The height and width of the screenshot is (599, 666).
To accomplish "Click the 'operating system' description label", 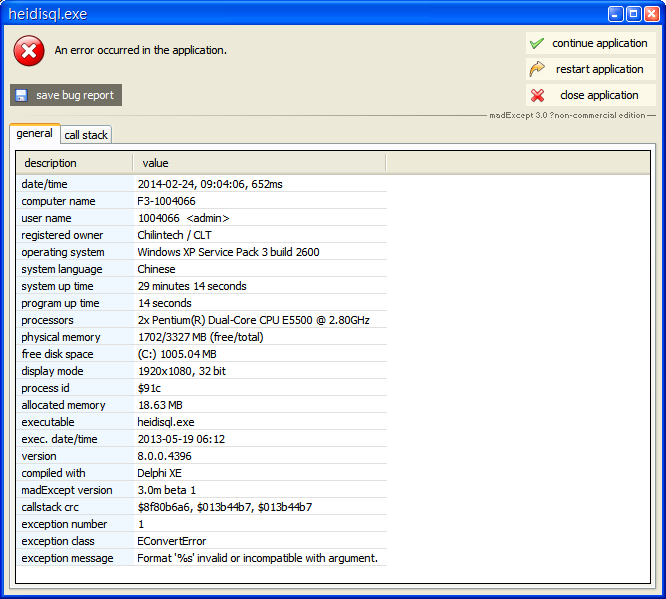I will [63, 252].
